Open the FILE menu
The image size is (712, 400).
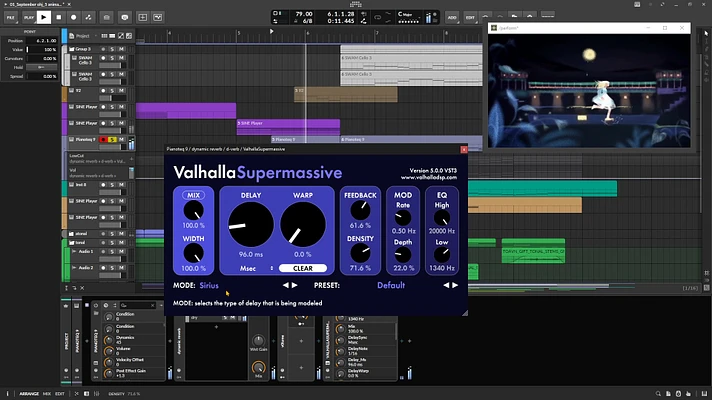(10, 17)
